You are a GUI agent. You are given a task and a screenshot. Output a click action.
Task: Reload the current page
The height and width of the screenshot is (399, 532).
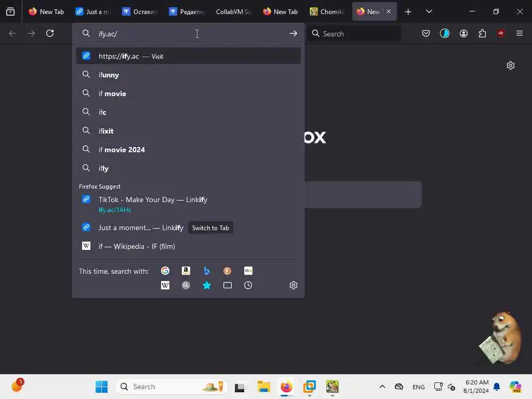(50, 33)
